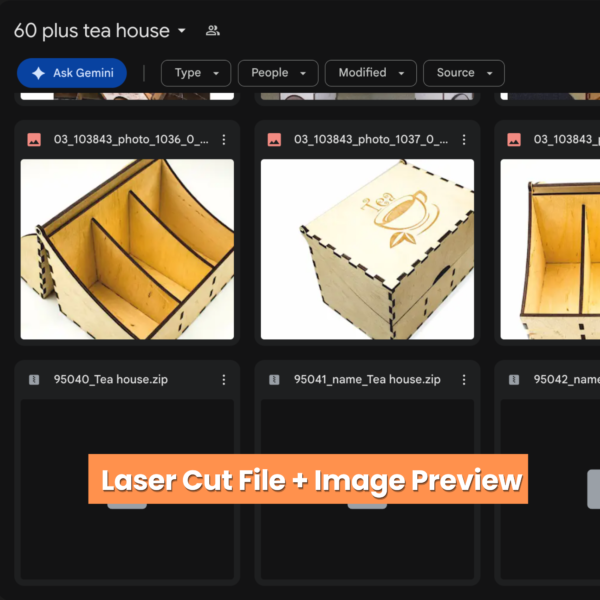600x600 pixels.
Task: Open more options for 95040_Tea house.zip
Action: pyautogui.click(x=224, y=380)
